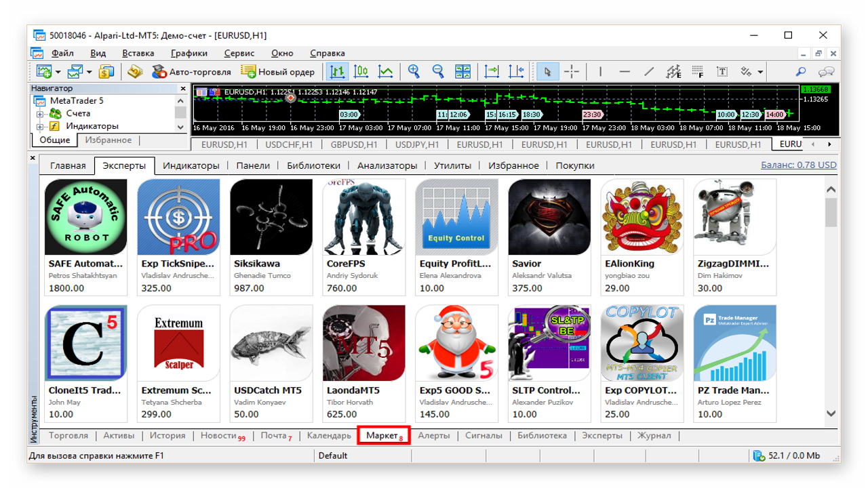868x488 pixels.
Task: Toggle the bar chart mode button
Action: [337, 71]
